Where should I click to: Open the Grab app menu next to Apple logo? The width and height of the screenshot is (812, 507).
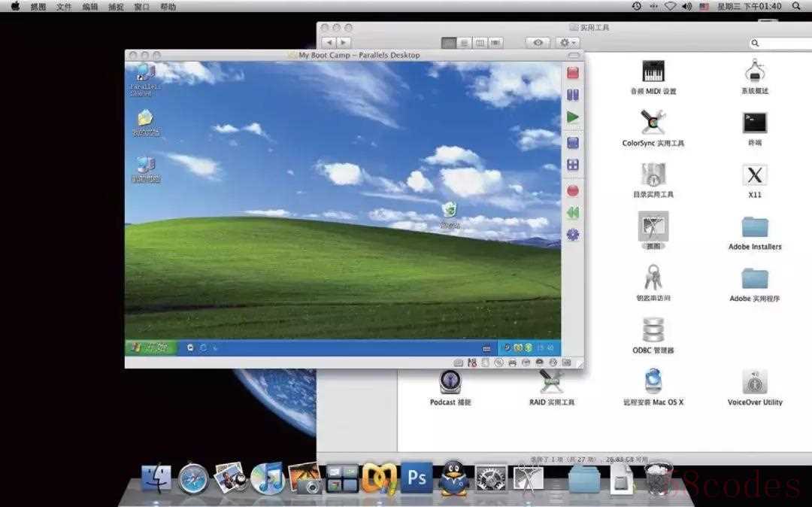click(x=38, y=7)
